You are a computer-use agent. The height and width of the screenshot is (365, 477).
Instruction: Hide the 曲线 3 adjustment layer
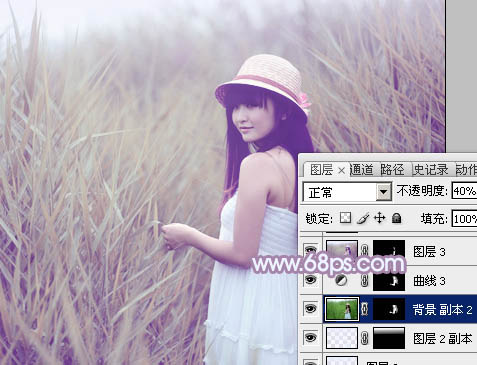[310, 279]
